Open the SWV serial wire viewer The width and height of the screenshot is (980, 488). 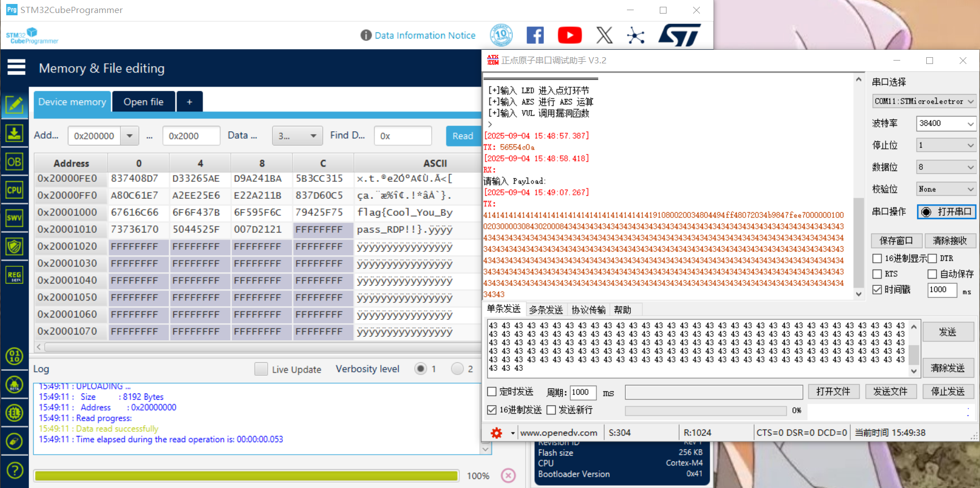(x=14, y=218)
